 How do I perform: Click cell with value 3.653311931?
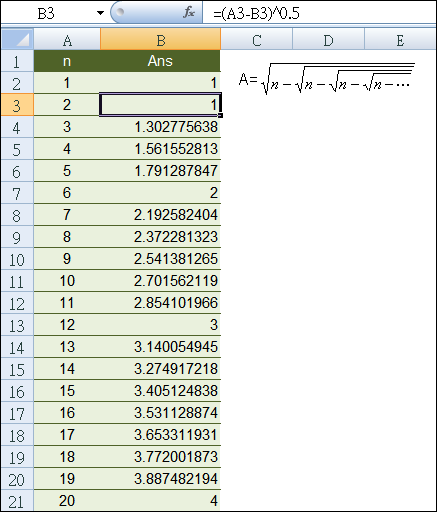pos(160,435)
